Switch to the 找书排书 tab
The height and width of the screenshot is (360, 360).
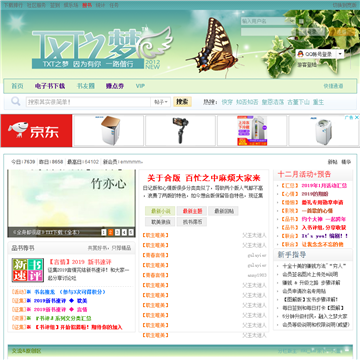tap(192, 222)
